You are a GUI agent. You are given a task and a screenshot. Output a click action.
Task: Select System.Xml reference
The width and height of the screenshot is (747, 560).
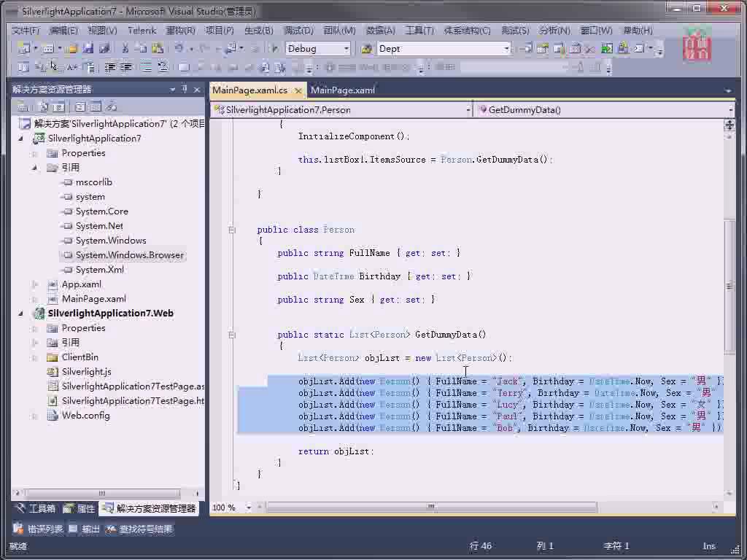coord(99,270)
